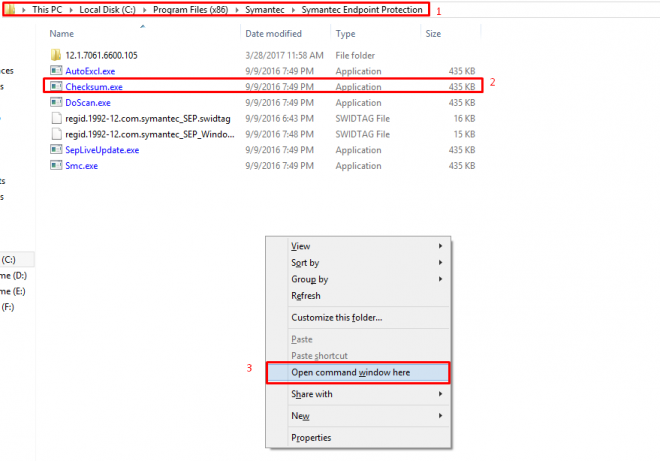Click the AutoExcl.exe application icon

[x=56, y=70]
